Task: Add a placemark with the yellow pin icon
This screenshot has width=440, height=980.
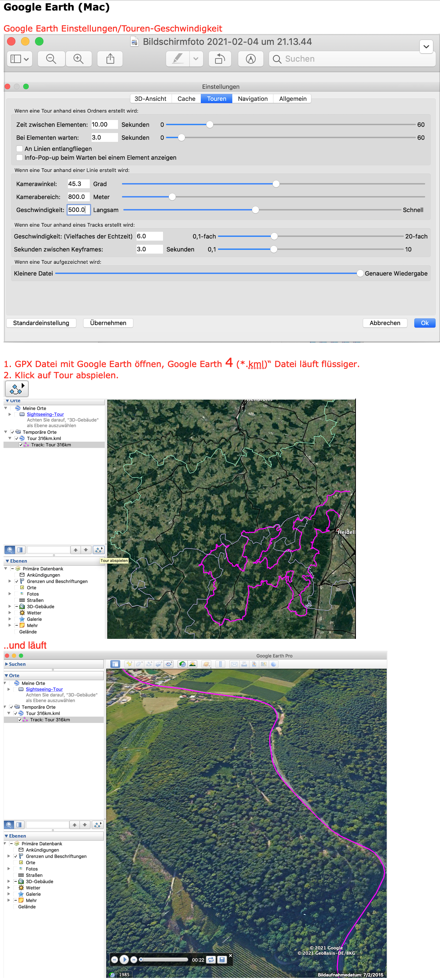Action: tap(129, 664)
